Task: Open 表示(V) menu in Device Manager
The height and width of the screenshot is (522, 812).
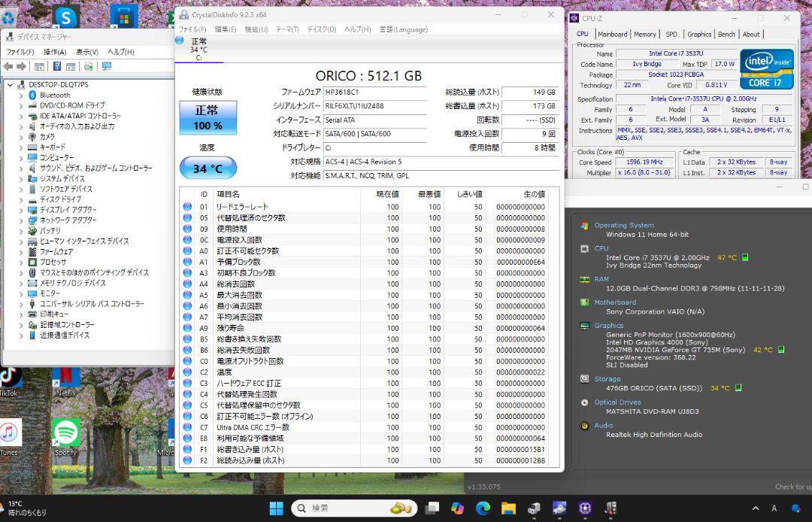Action: click(87, 52)
